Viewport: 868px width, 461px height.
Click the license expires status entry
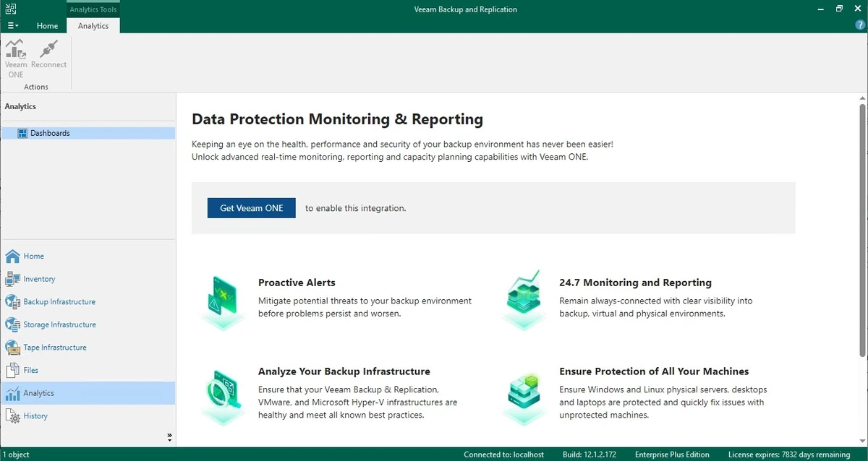pos(789,454)
